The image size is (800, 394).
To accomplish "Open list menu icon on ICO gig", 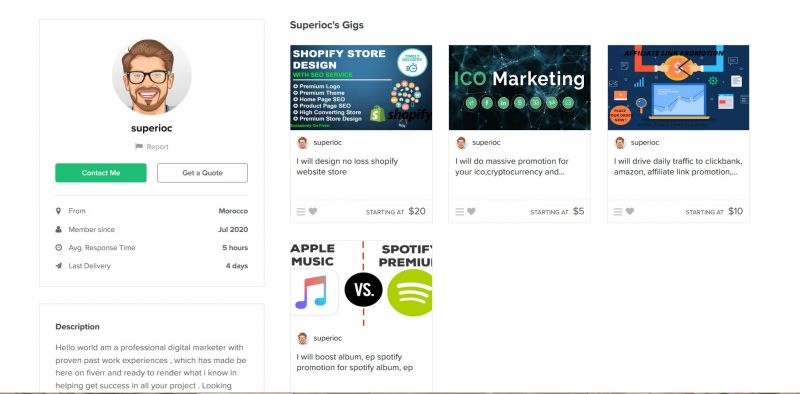I will 460,211.
